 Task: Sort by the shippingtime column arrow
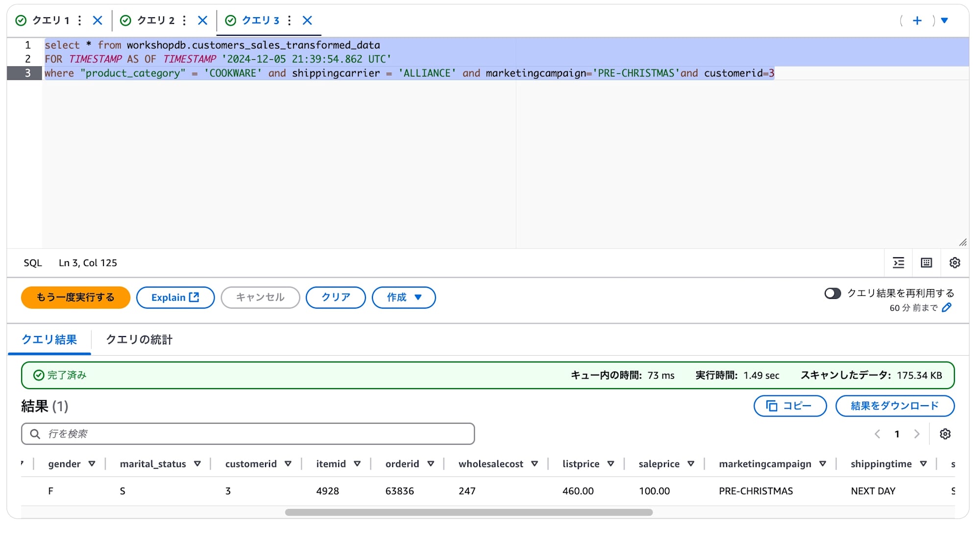pos(923,464)
